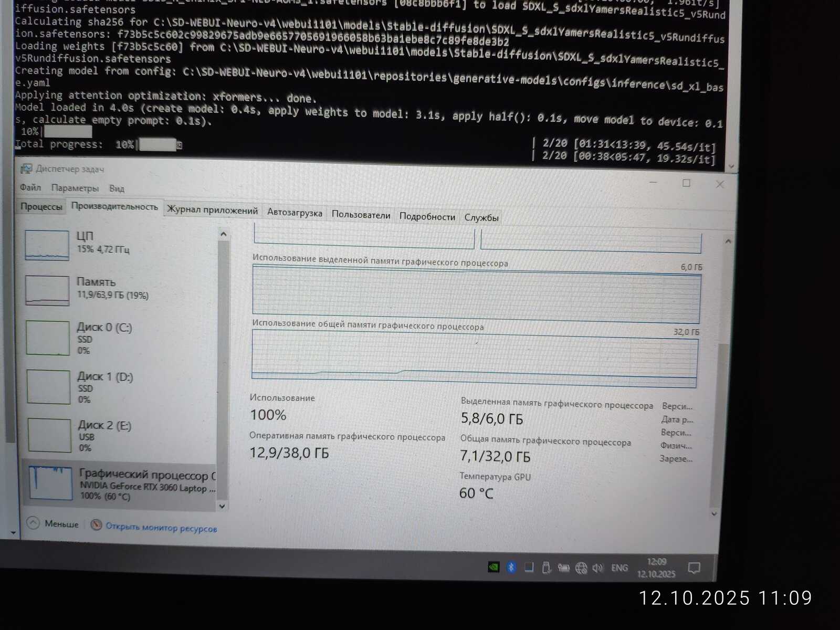Click the Диск 2 (E:) mini graph

click(49, 435)
